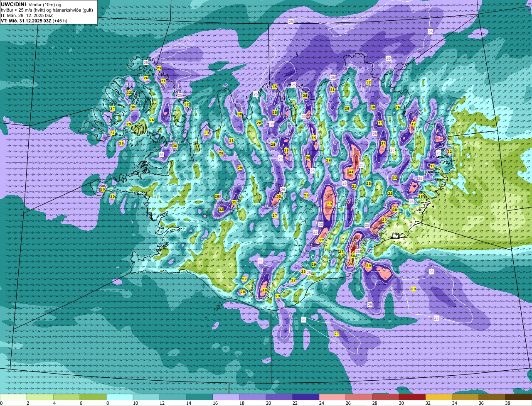Pick the 4–6 m/s lime green legend swatch

(66, 397)
